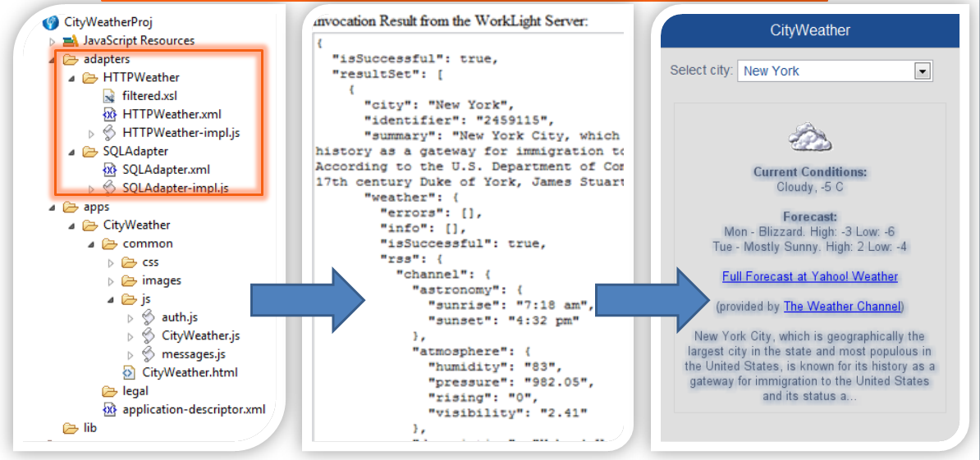This screenshot has height=460, width=980.
Task: Click the "Current Conditions:" heading
Action: [810, 171]
